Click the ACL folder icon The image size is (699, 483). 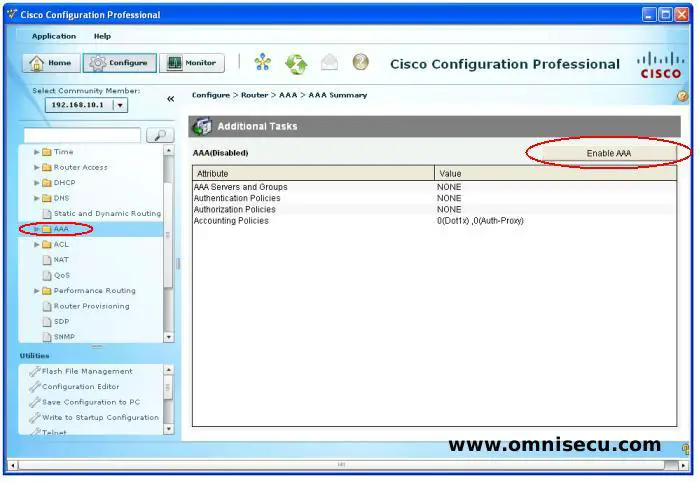[47, 244]
